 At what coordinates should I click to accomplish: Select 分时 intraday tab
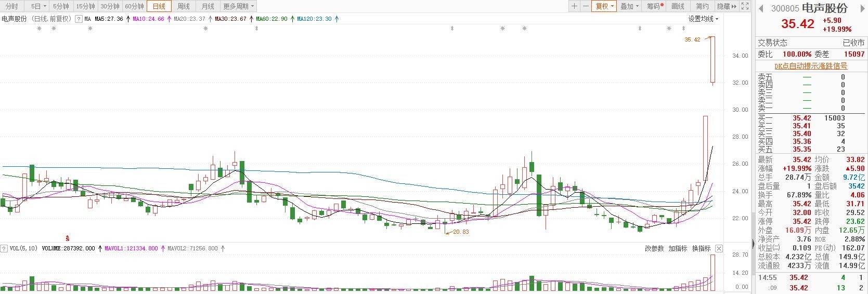[11, 6]
